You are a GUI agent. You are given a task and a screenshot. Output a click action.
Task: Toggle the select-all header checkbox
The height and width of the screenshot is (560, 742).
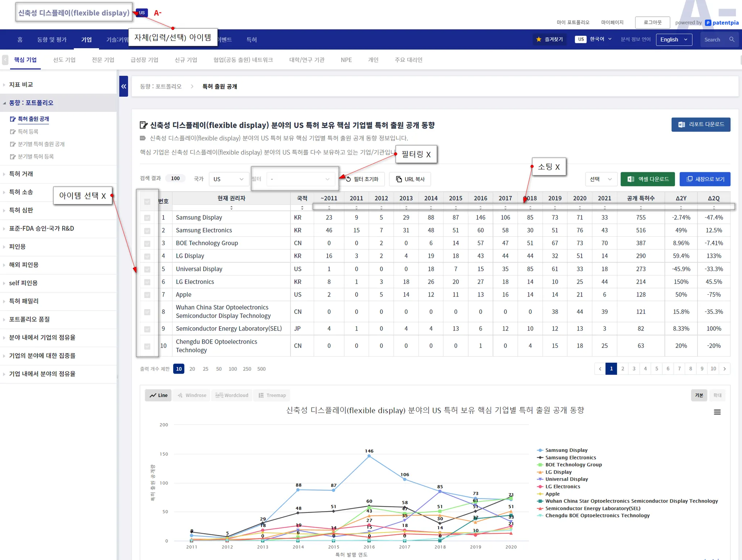click(147, 202)
